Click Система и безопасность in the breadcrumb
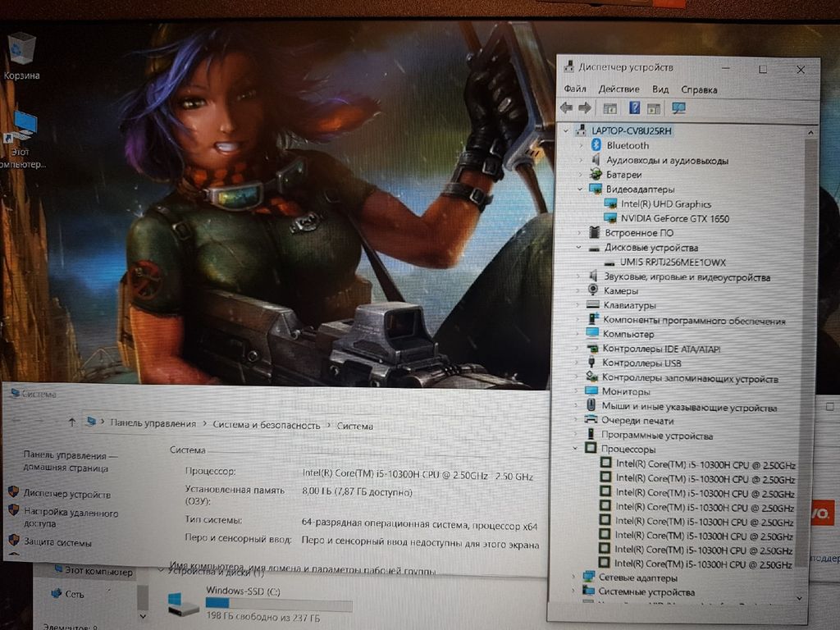 [x=266, y=425]
